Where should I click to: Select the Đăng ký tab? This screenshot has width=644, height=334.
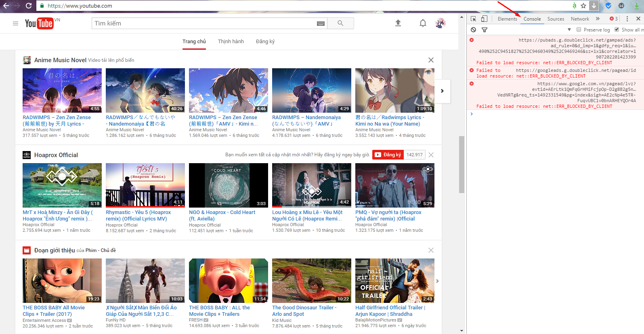click(265, 42)
